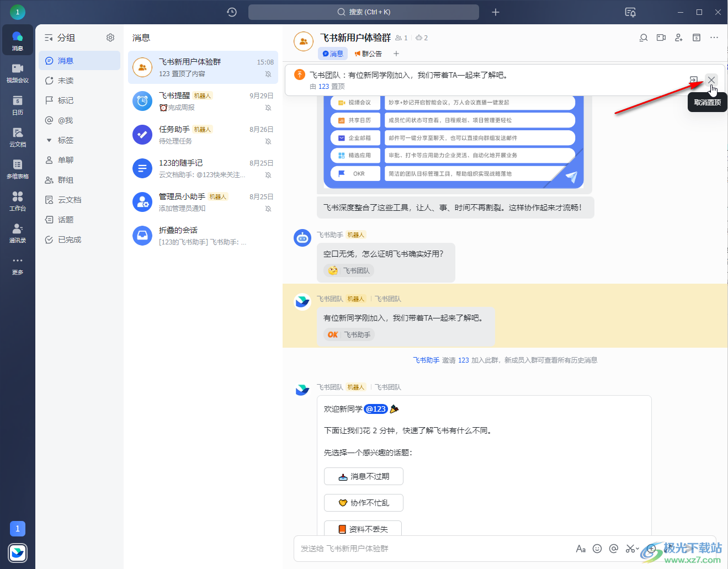Select the 单聊 filter

(79, 160)
